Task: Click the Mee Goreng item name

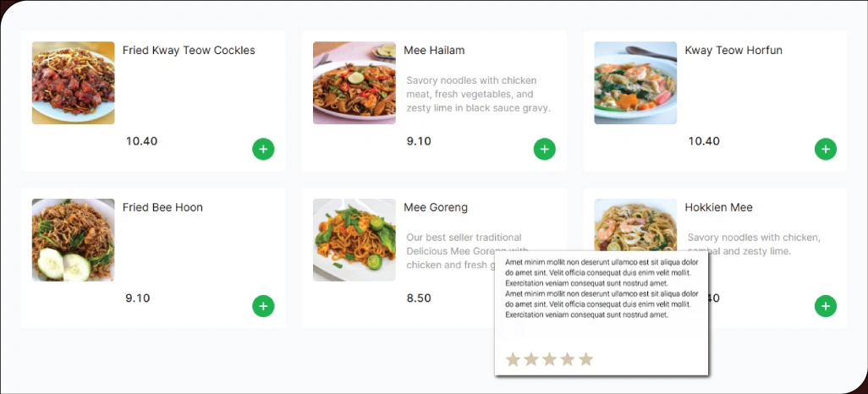Action: (x=436, y=207)
